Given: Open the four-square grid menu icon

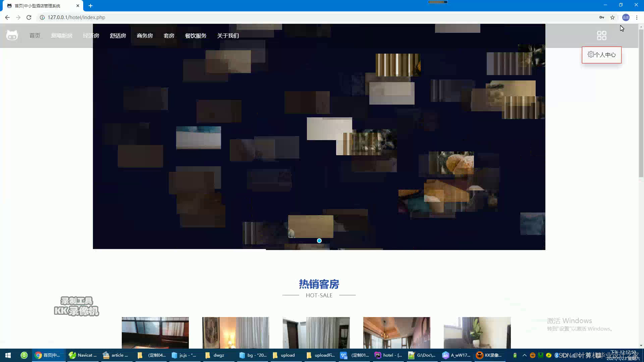Looking at the screenshot, I should tap(601, 36).
